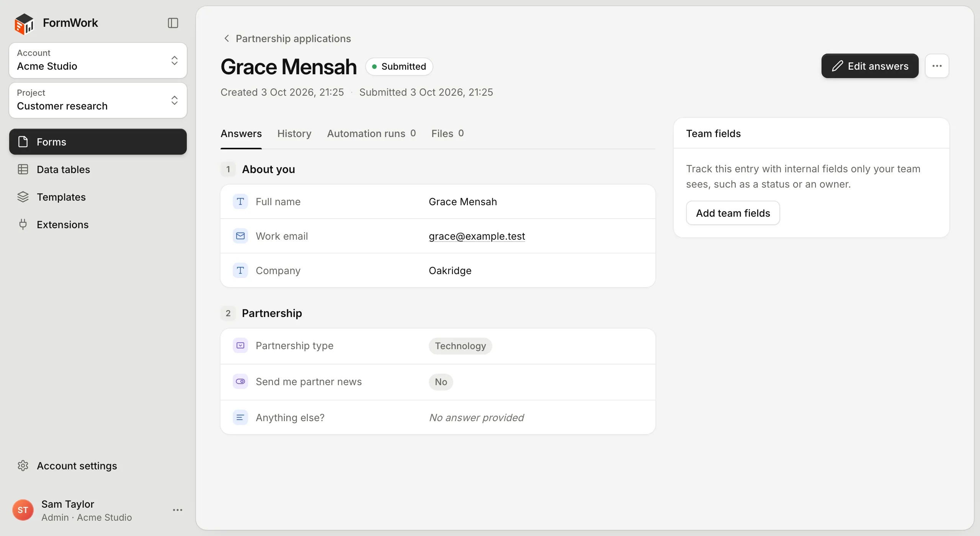Open Templates in the sidebar
The image size is (980, 536).
pos(98,197)
